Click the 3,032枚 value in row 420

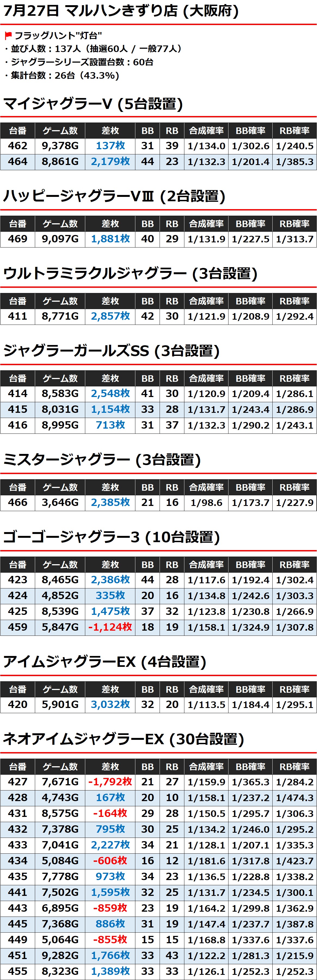[110, 704]
